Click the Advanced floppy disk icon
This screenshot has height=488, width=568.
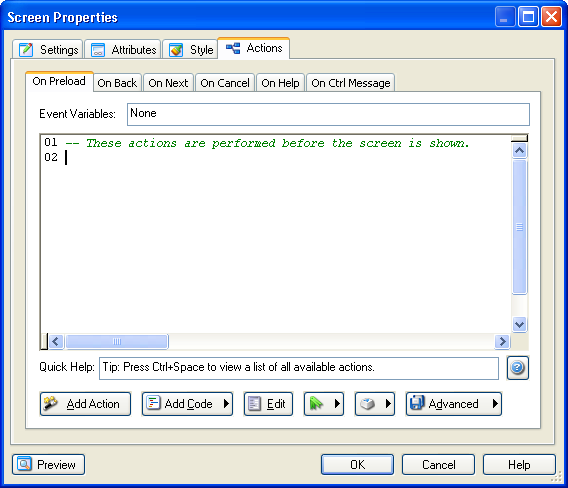pos(417,403)
